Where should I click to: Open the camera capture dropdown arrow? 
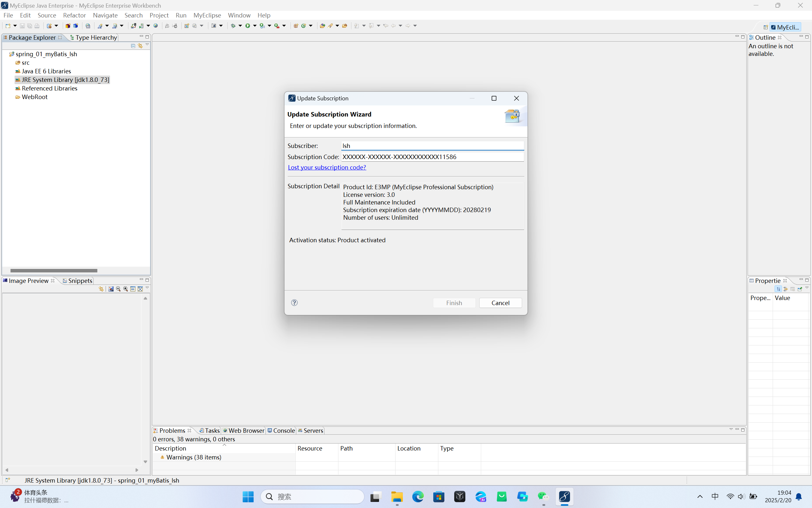[x=221, y=25]
